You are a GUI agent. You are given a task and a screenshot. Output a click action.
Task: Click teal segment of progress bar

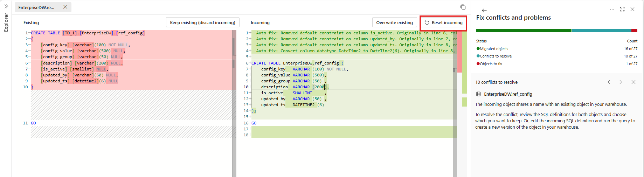point(601,30)
